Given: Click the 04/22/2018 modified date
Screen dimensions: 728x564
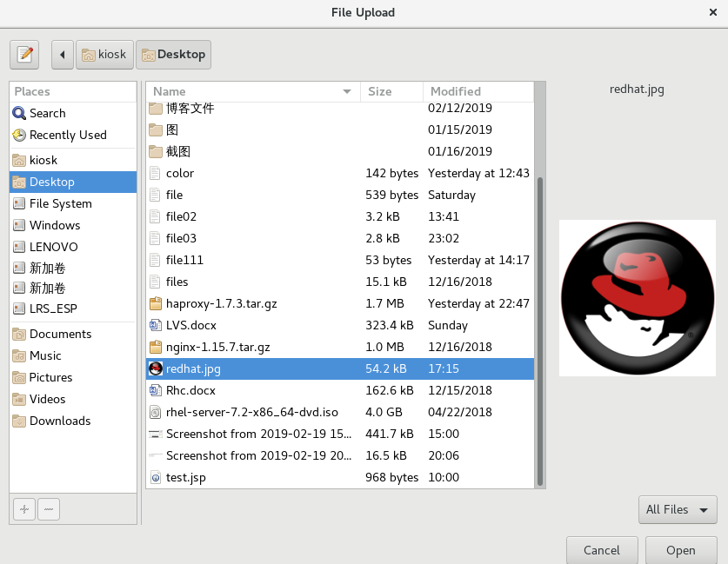Looking at the screenshot, I should click(460, 412).
